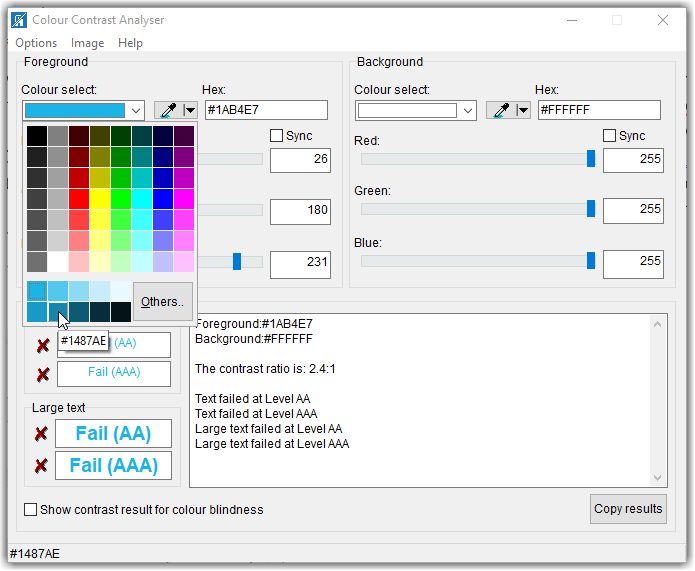Image resolution: width=695 pixels, height=571 pixels.
Task: Enable the Foreground Sync checkbox
Action: [277, 136]
